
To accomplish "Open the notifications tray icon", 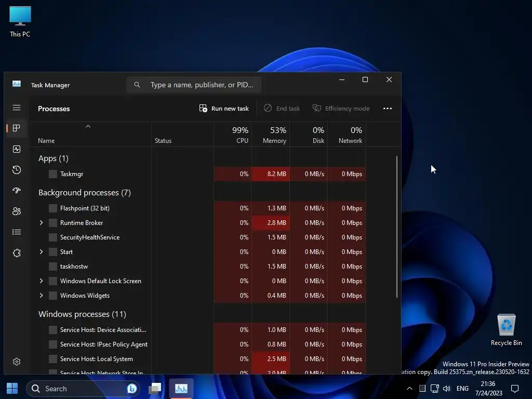I will click(x=515, y=389).
